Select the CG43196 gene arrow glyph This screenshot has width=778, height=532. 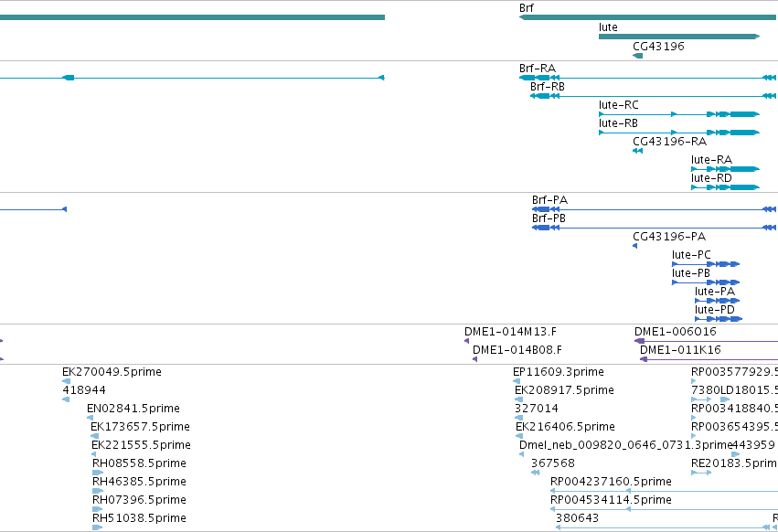(x=637, y=56)
